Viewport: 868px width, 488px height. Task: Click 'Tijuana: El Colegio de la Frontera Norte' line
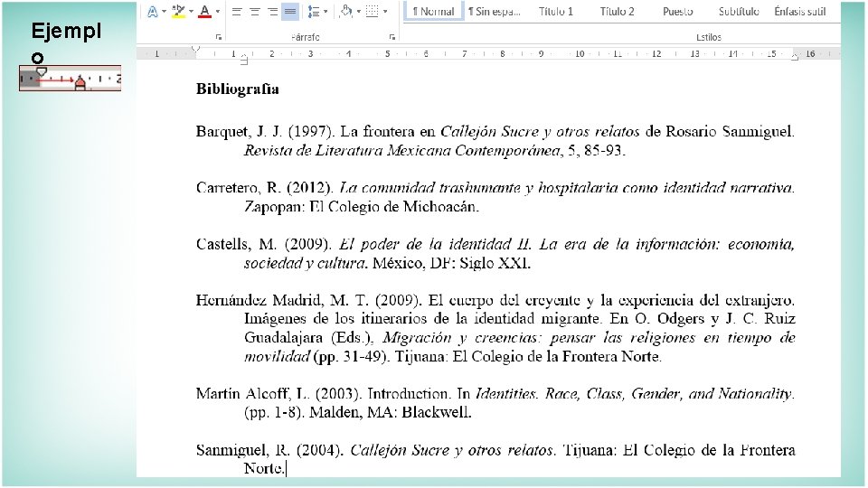coord(528,356)
